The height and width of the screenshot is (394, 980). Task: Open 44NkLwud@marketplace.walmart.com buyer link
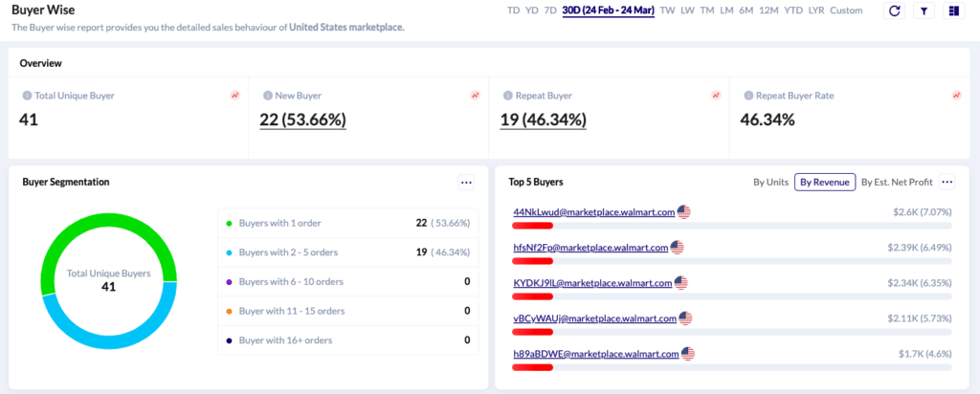coord(593,212)
